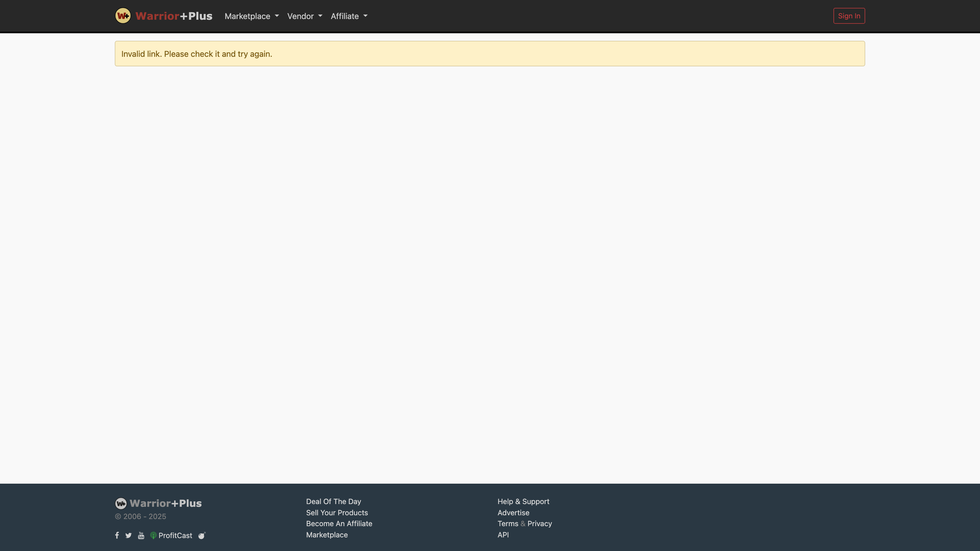This screenshot has height=551, width=980.
Task: Click the Warrior+Plus logo icon in the header
Action: [x=122, y=16]
